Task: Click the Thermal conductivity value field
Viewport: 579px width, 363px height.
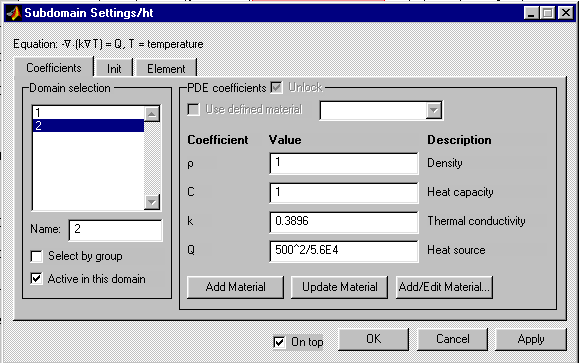Action: [x=344, y=222]
